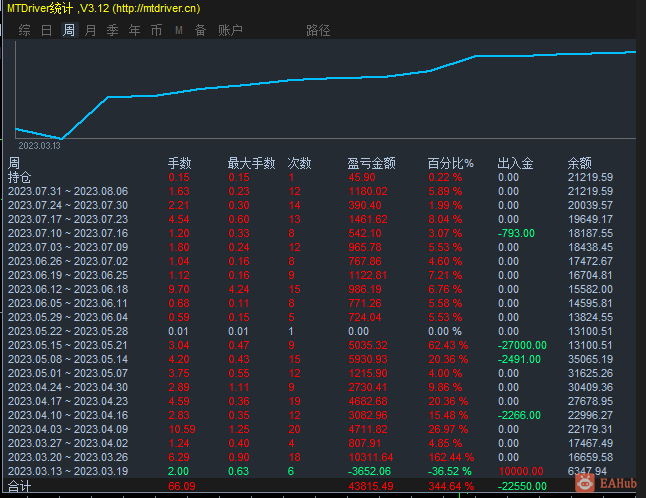Select week row 2023.05.29 ~ 2023.06.04
This screenshot has height=498, width=646.
point(310,318)
